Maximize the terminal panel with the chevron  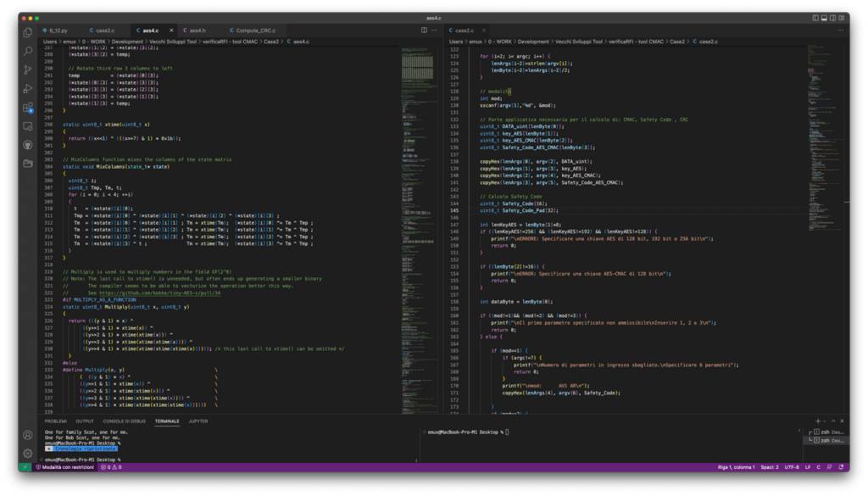(833, 421)
